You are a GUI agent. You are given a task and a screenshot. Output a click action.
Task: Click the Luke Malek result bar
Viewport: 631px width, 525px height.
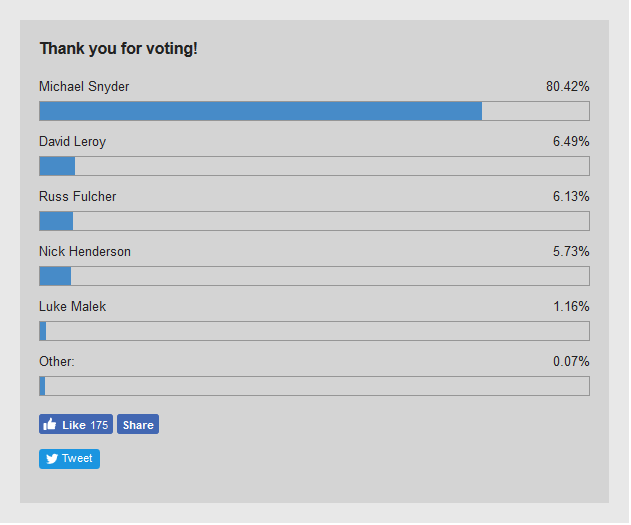click(314, 331)
